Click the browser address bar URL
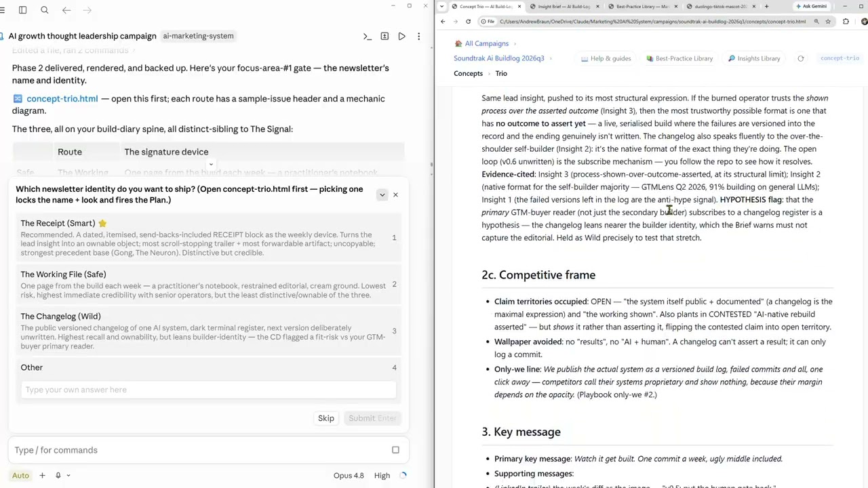868x488 pixels. [652, 22]
